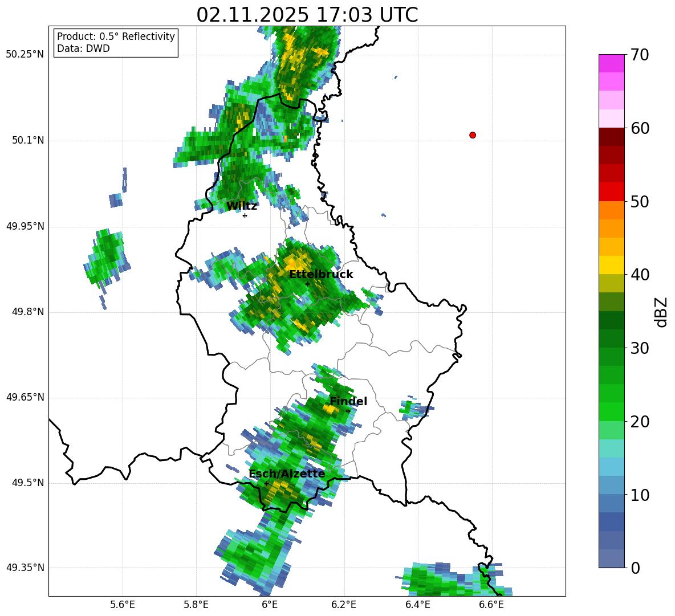Click the colorbar 70 tick label
This screenshot has height=616, width=675.
(640, 55)
